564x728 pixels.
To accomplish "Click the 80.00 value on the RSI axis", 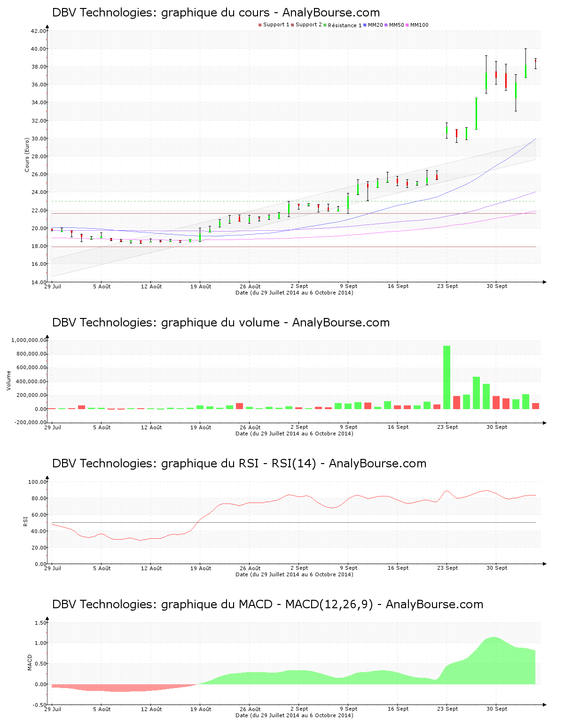I will (x=38, y=498).
